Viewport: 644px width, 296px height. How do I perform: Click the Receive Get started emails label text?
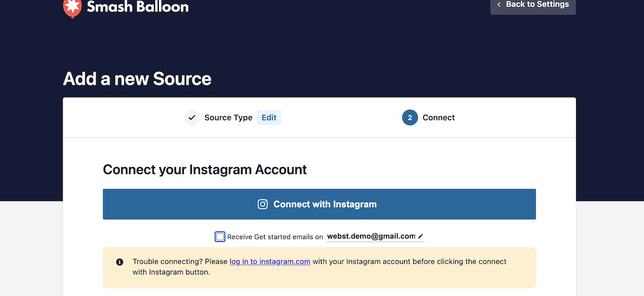pos(275,237)
